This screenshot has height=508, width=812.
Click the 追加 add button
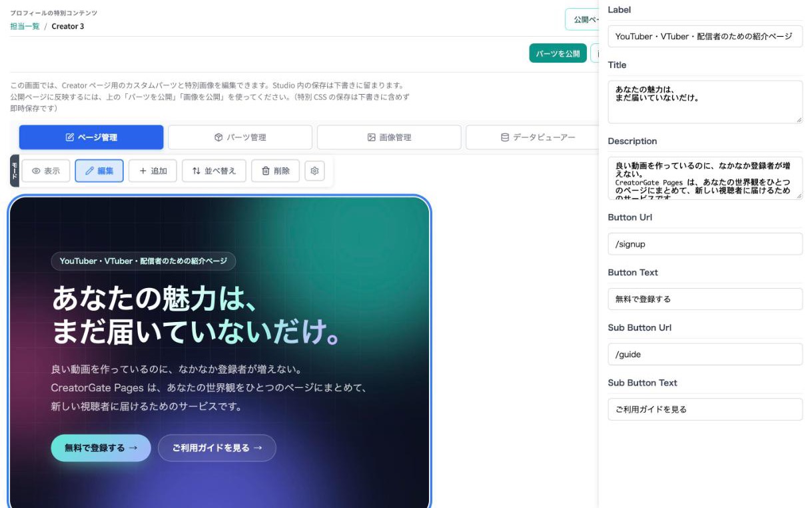[x=153, y=171]
